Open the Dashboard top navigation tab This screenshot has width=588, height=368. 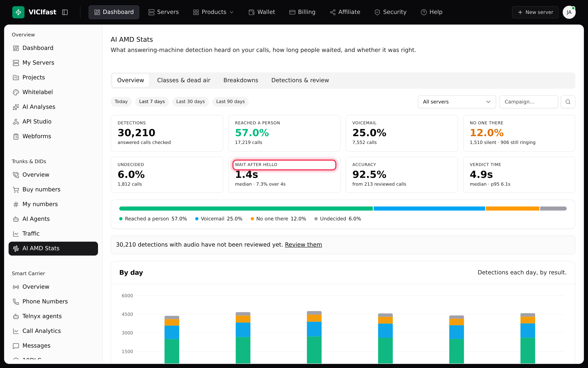click(x=114, y=12)
